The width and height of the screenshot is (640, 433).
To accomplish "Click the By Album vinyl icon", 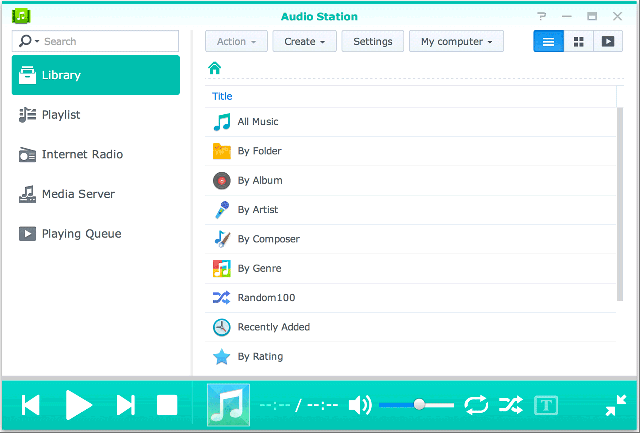I will 222,180.
